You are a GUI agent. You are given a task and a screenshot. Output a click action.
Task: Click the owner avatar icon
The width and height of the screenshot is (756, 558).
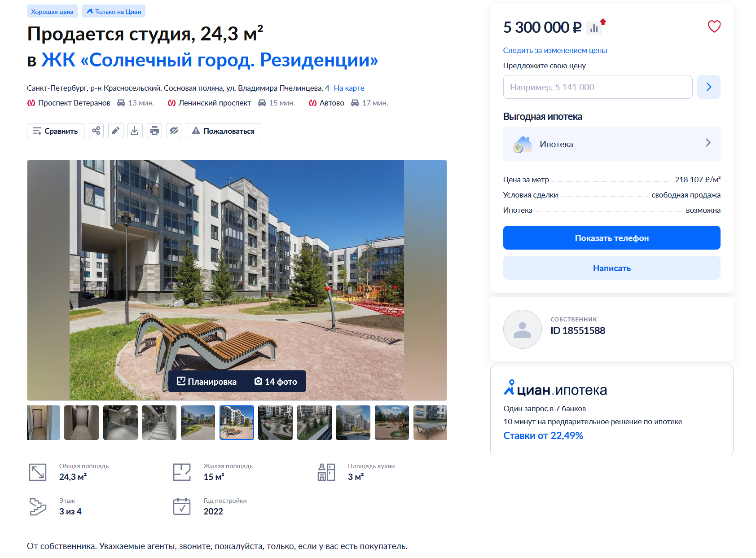[523, 329]
